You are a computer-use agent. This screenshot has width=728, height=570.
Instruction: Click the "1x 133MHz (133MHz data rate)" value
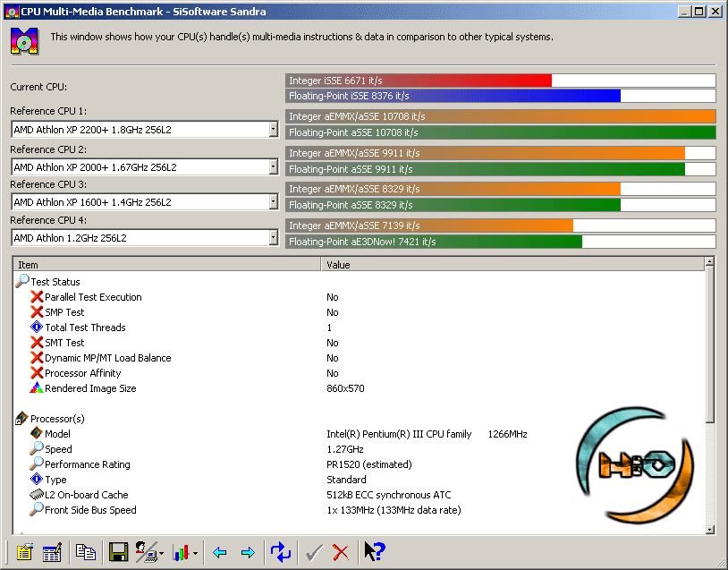394,510
